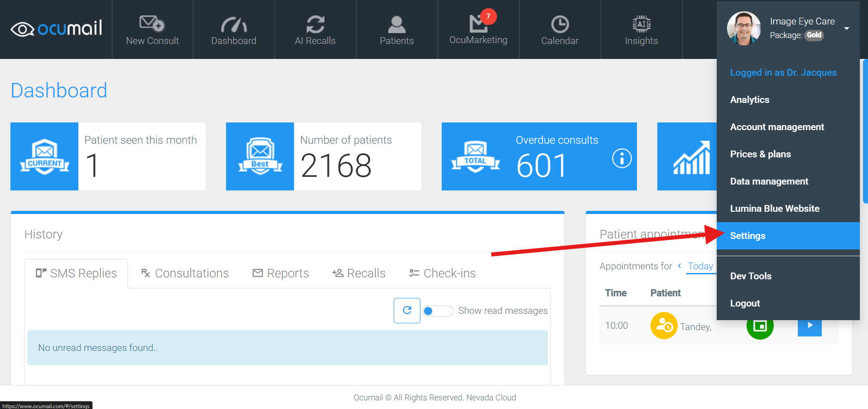Open Prices & plans menu item
868x409 pixels.
coord(788,154)
